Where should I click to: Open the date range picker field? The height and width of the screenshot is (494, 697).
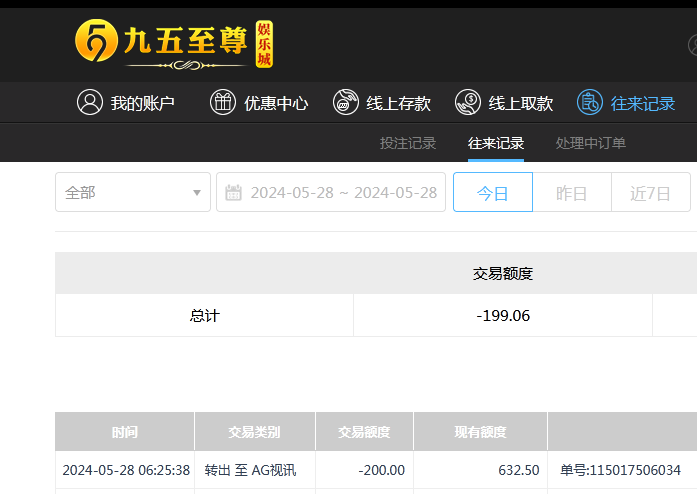(331, 192)
